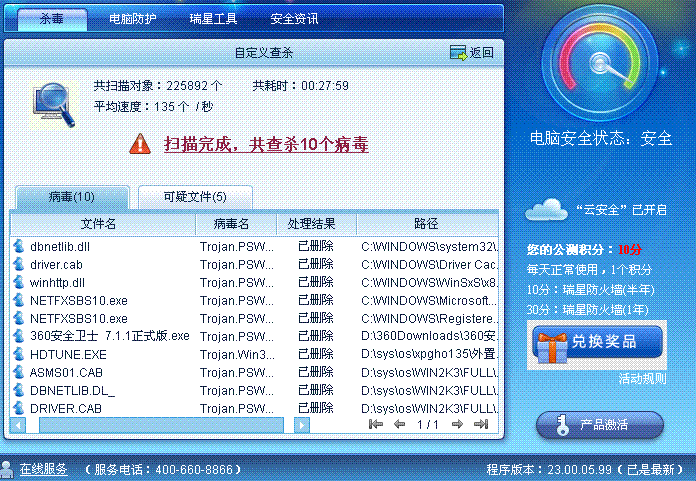Sort by the 病毒名 column header
This screenshot has width=696, height=481.
(x=236, y=224)
